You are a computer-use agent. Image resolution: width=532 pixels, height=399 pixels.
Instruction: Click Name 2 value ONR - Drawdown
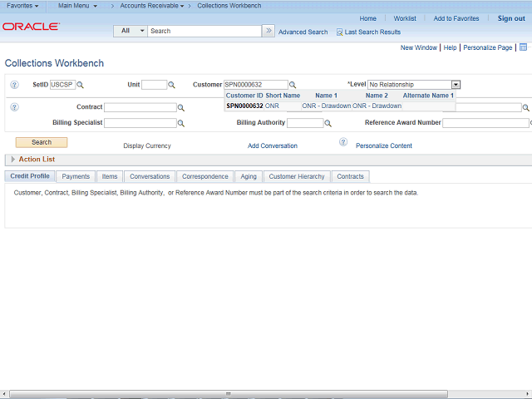click(377, 106)
